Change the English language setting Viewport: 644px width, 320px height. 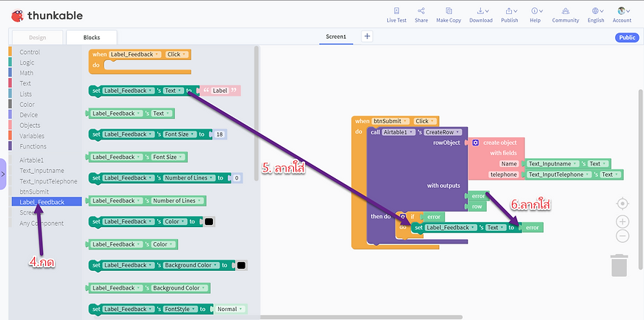pos(596,15)
